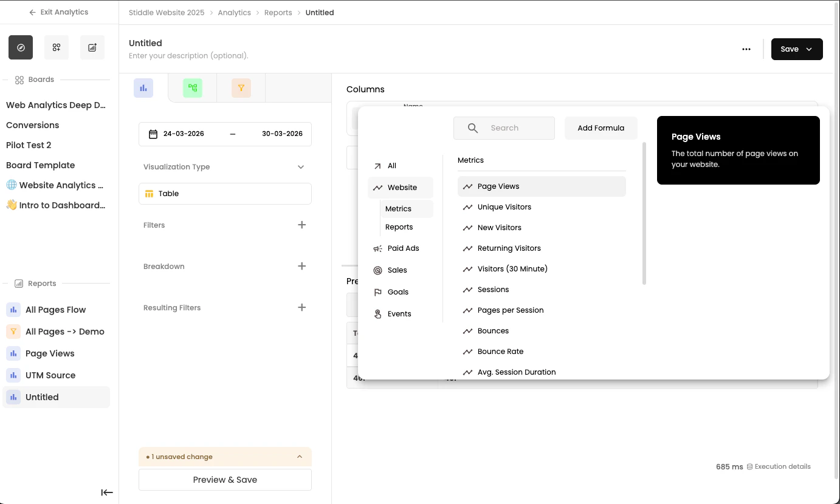Open the Page Views report in sidebar
The height and width of the screenshot is (504, 840).
pos(56,353)
